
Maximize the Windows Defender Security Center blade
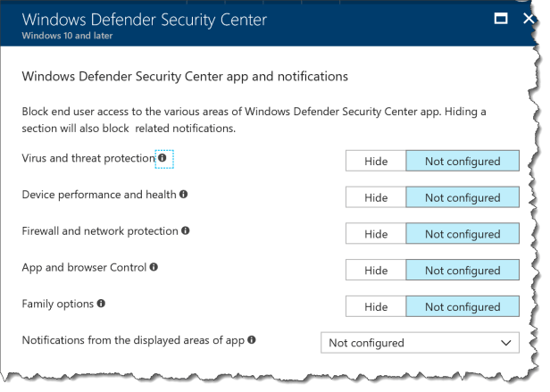tap(501, 18)
